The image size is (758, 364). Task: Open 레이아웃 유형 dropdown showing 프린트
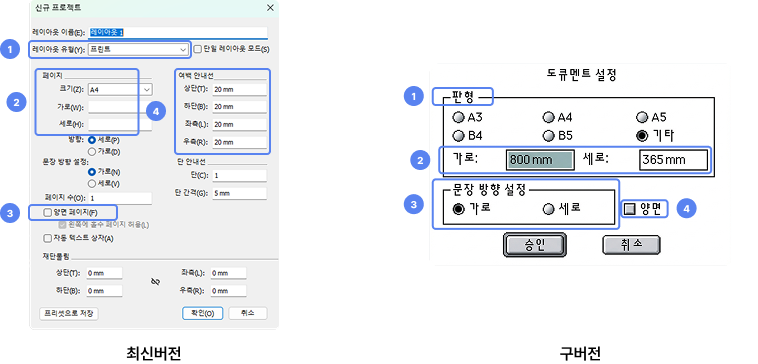[x=138, y=49]
